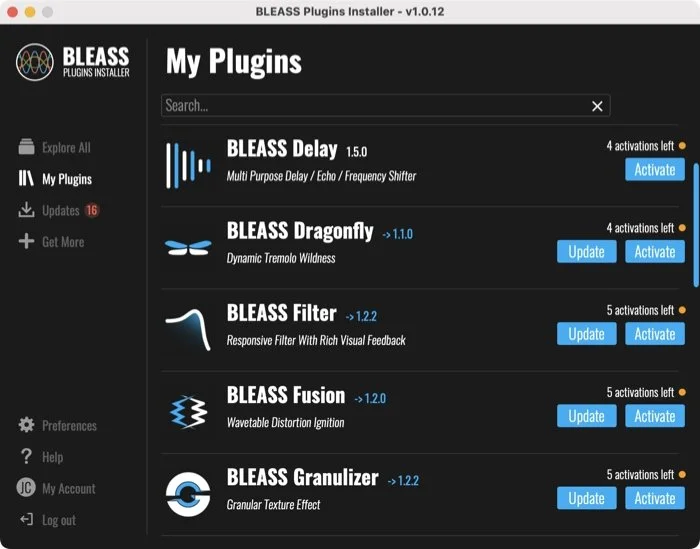Screen dimensions: 700x549
Task: Update BLEASS Granulizer
Action: pos(586,498)
